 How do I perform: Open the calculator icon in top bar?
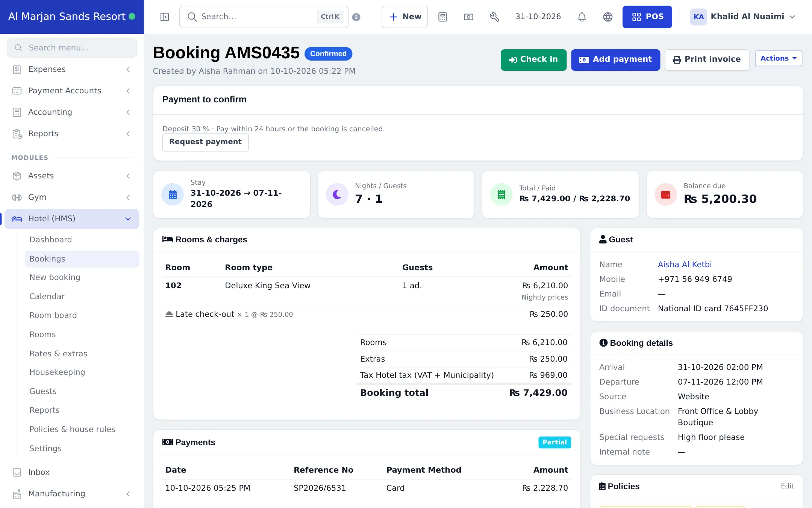point(443,17)
